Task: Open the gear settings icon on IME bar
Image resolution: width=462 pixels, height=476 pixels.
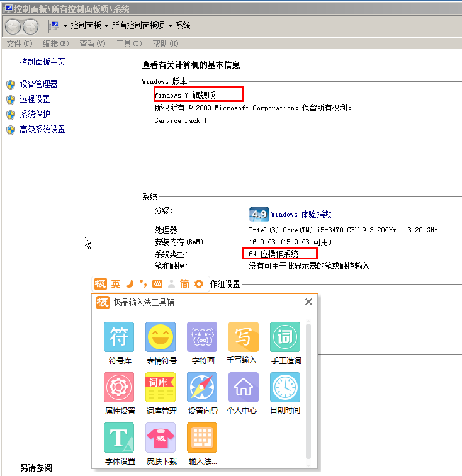Action: pyautogui.click(x=199, y=284)
